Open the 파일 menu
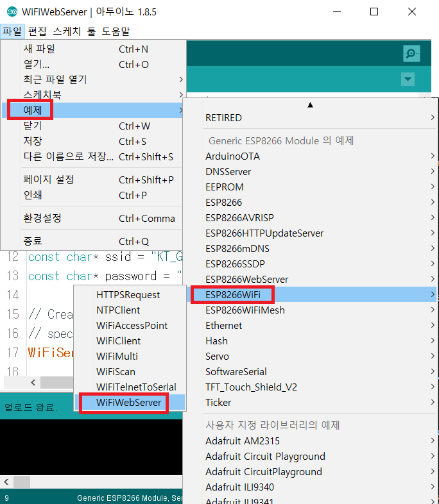The height and width of the screenshot is (504, 439). (x=12, y=31)
